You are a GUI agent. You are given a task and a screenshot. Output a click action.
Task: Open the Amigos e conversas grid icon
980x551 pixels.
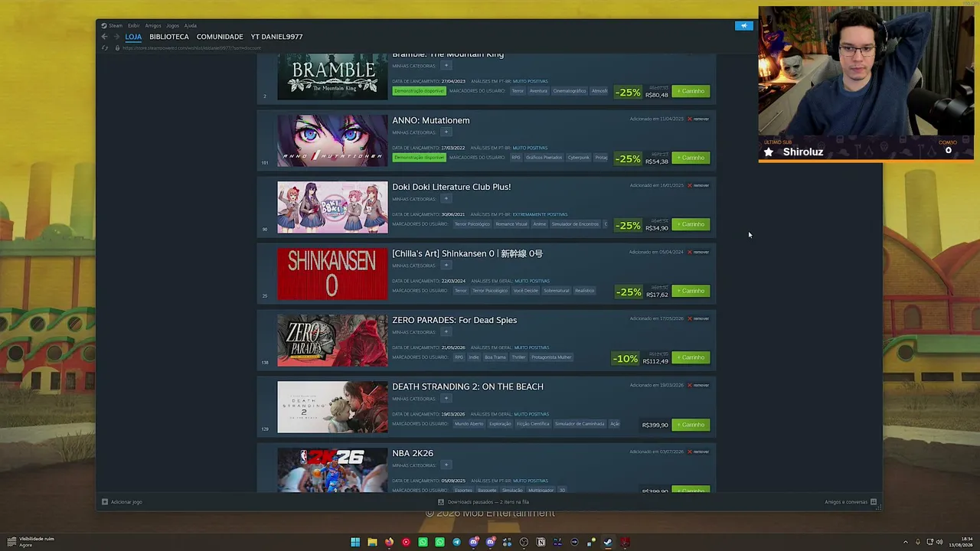click(x=874, y=502)
